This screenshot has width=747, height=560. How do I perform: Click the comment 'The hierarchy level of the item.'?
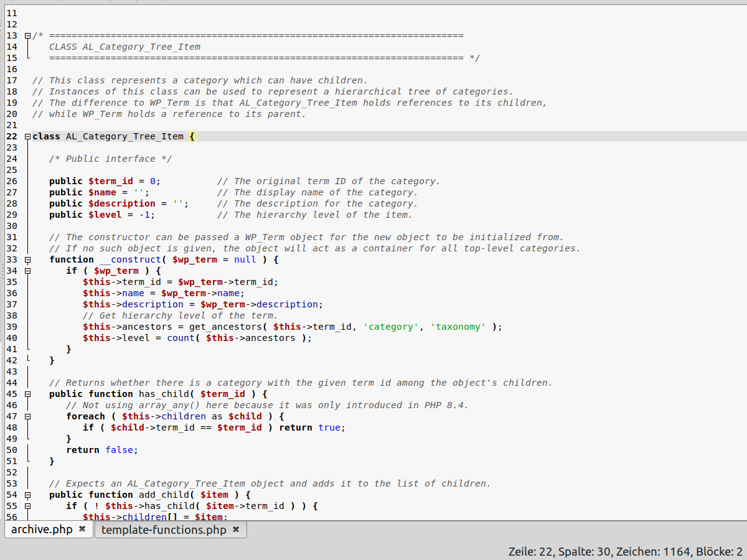pos(315,215)
